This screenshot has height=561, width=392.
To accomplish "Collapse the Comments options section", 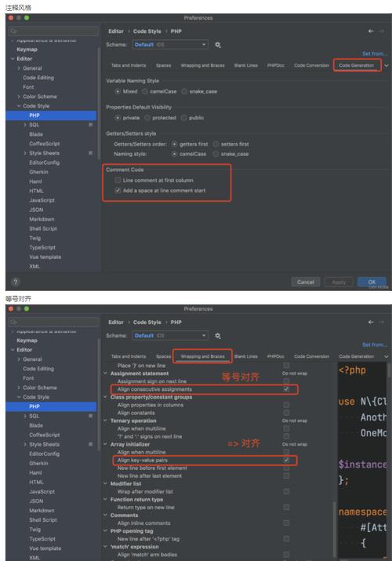I will pos(105,515).
